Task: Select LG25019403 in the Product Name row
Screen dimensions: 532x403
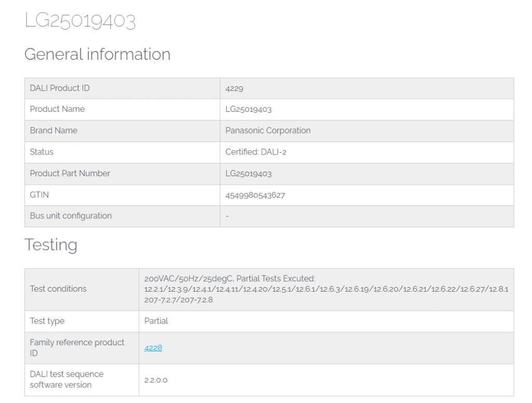Action: pos(248,109)
